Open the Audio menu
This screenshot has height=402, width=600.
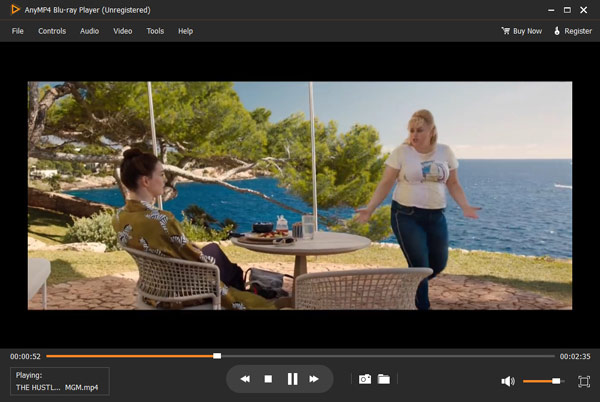pyautogui.click(x=89, y=31)
